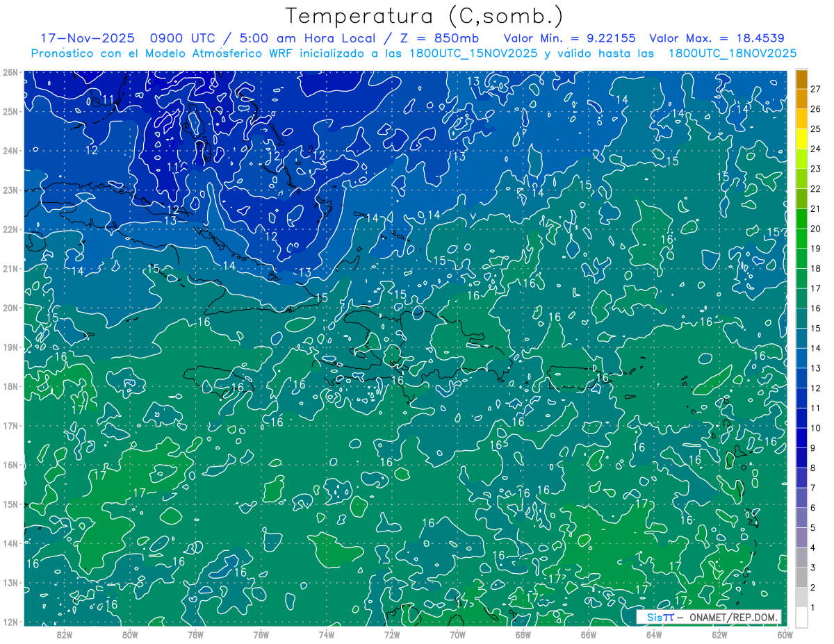Click the '82W' longitude axis label
This screenshot has width=834, height=644.
(x=65, y=635)
